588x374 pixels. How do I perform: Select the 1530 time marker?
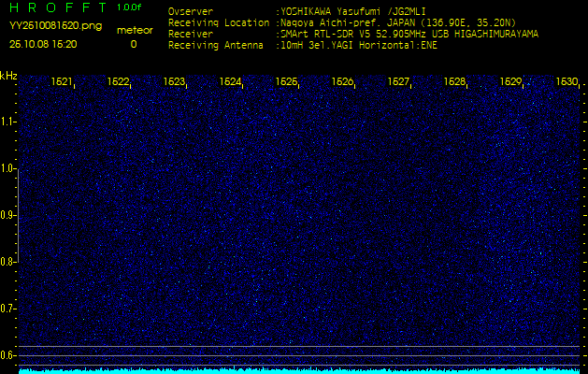566,82
